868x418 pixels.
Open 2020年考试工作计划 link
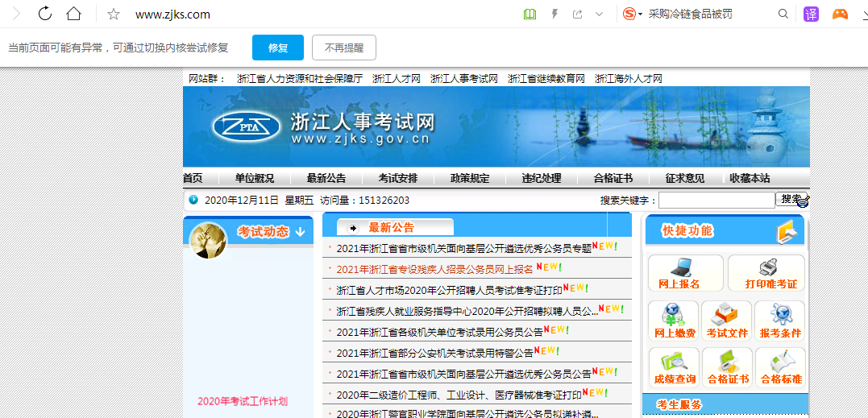[243, 401]
